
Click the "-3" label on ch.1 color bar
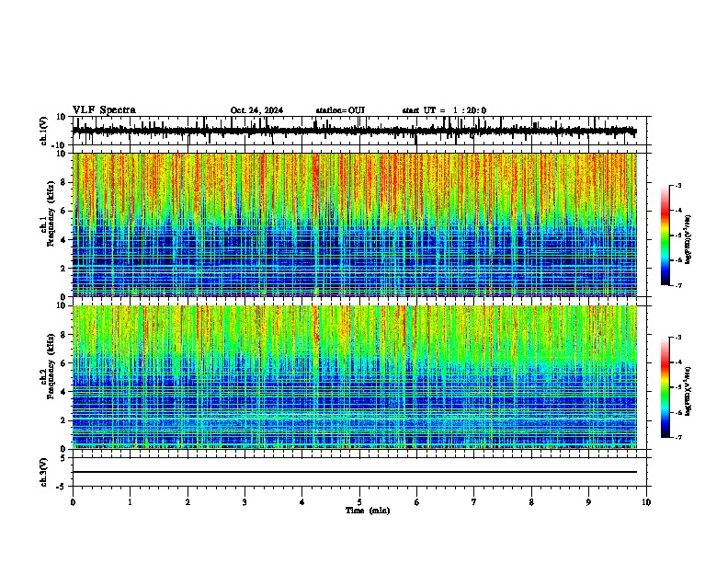(x=678, y=186)
